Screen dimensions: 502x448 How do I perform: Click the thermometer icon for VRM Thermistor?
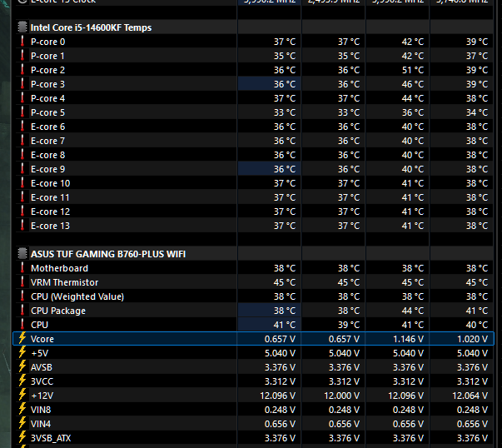click(x=22, y=281)
